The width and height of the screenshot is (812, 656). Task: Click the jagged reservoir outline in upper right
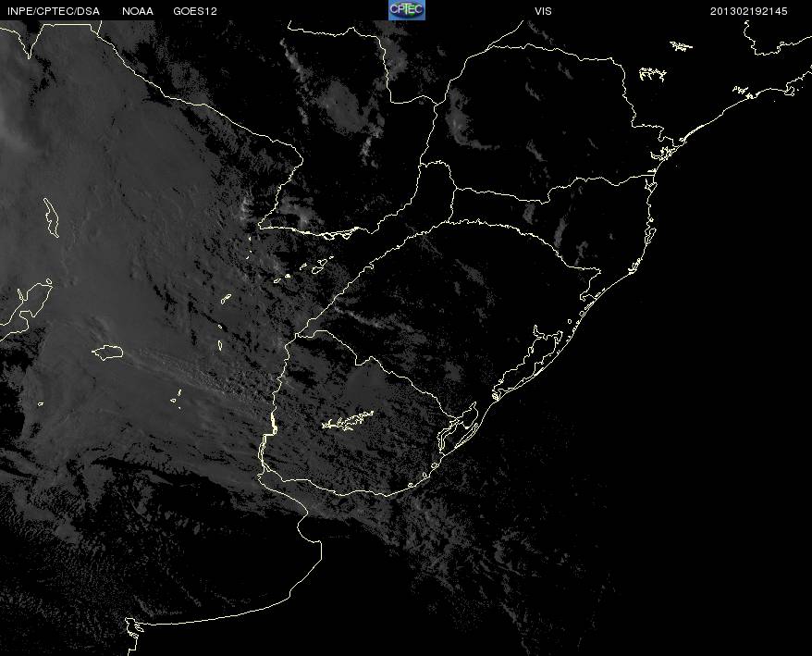[x=652, y=74]
